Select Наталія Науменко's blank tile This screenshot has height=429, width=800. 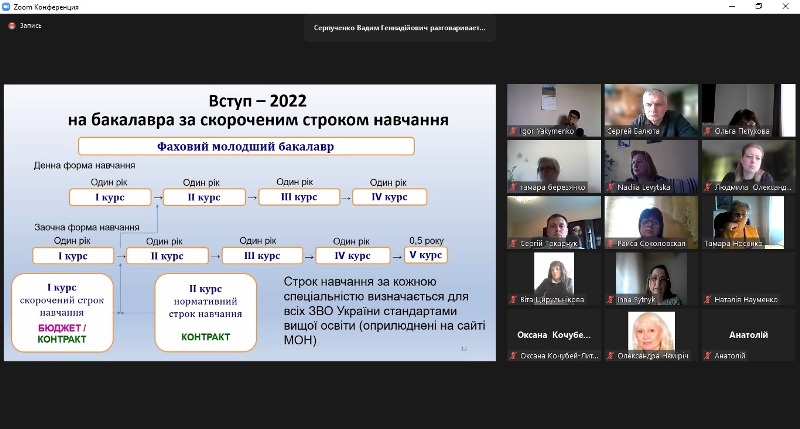tap(748, 279)
